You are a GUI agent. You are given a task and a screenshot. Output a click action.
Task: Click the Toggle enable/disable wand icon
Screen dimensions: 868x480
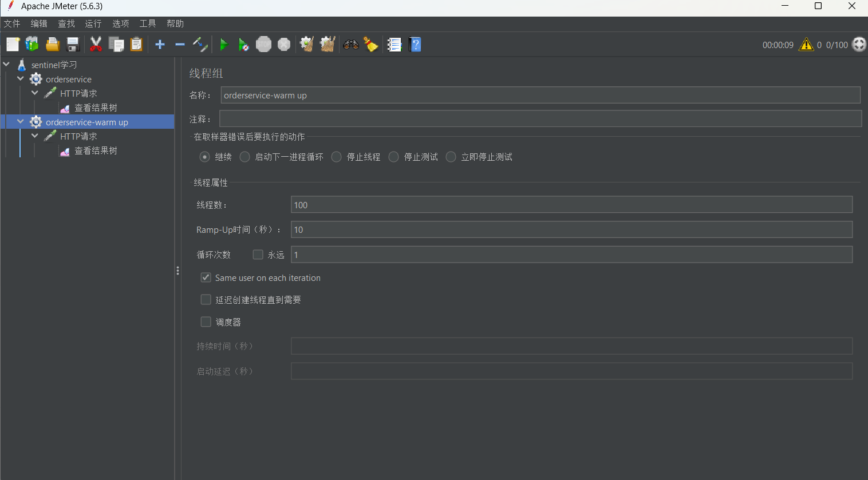200,44
